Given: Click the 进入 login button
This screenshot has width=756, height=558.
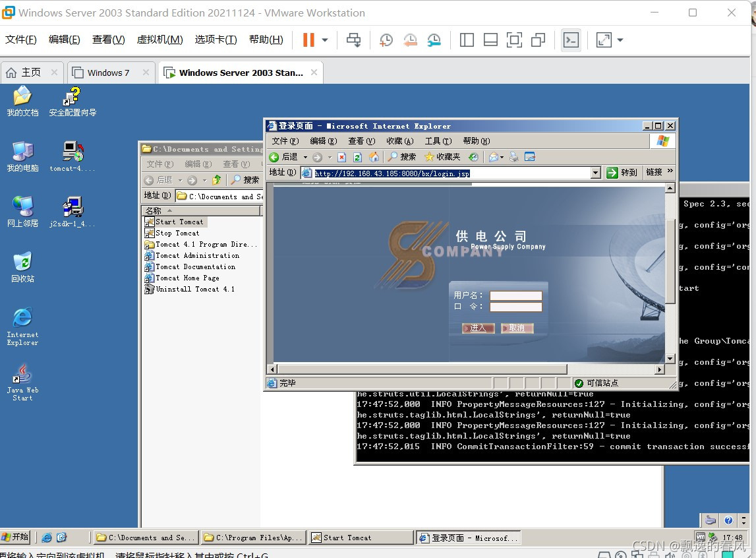Looking at the screenshot, I should 478,328.
